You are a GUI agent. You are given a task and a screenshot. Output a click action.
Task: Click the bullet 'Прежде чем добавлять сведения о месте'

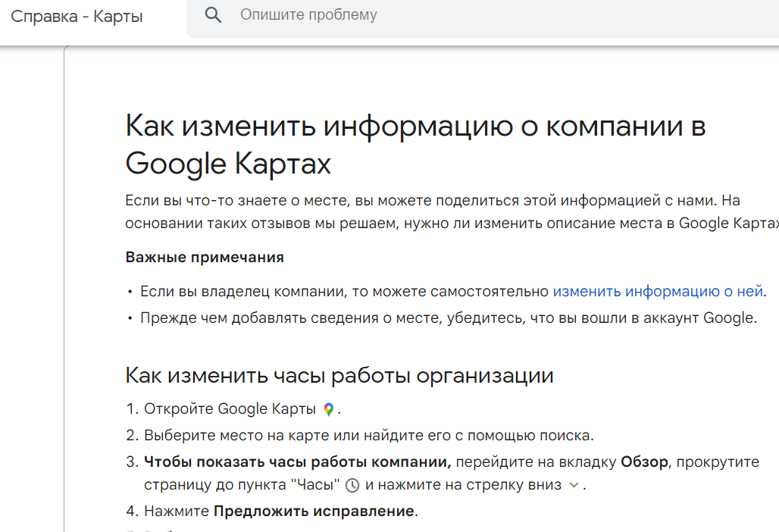pyautogui.click(x=449, y=318)
